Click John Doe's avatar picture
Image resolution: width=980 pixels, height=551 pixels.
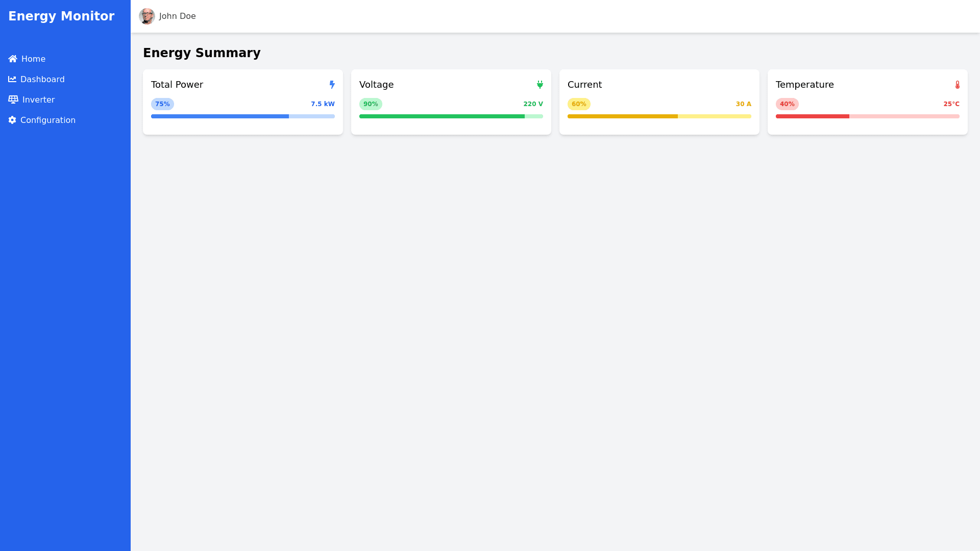coord(147,16)
